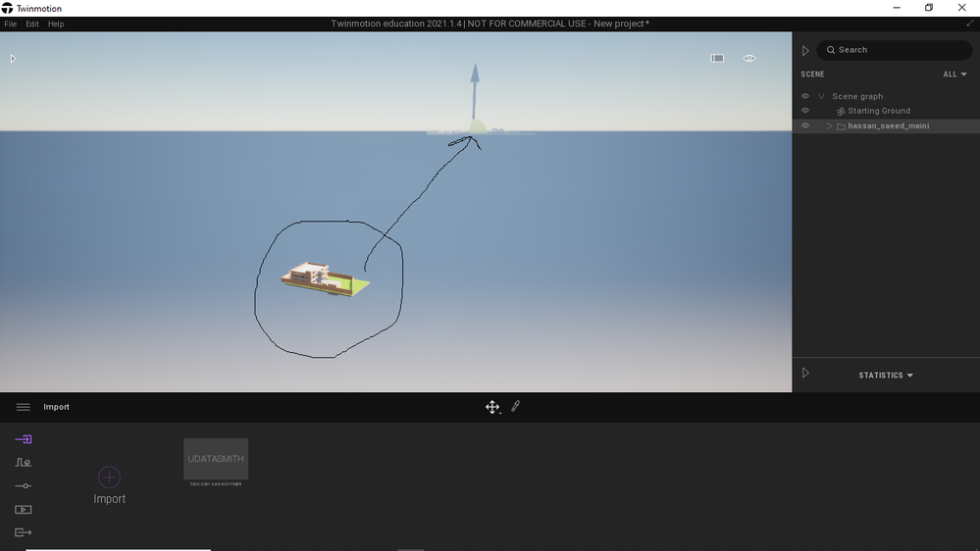Image resolution: width=980 pixels, height=551 pixels.
Task: Expand the left library panel arrow
Action: coord(13,59)
